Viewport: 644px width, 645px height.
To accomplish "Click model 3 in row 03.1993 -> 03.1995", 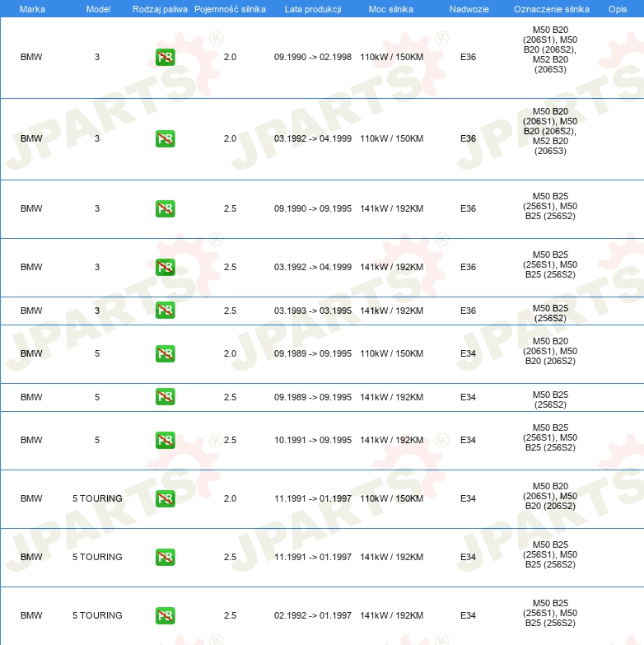I will pos(97,311).
